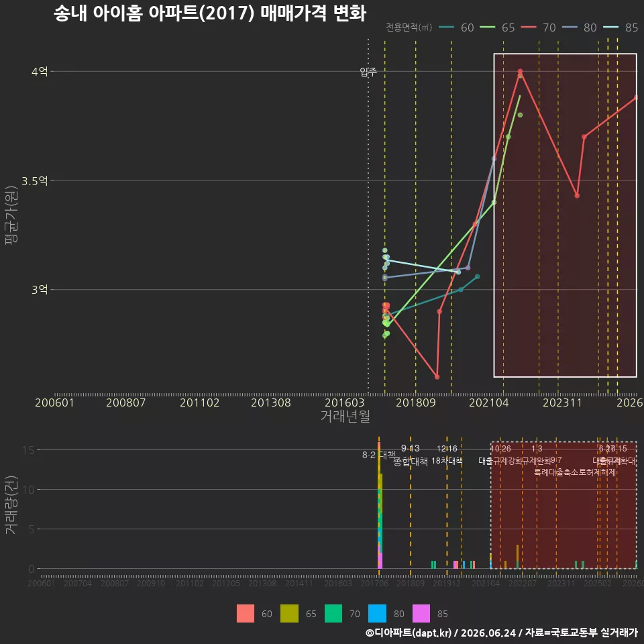
Task: Click the 201912 volume chart x-axis label
Action: click(x=447, y=583)
